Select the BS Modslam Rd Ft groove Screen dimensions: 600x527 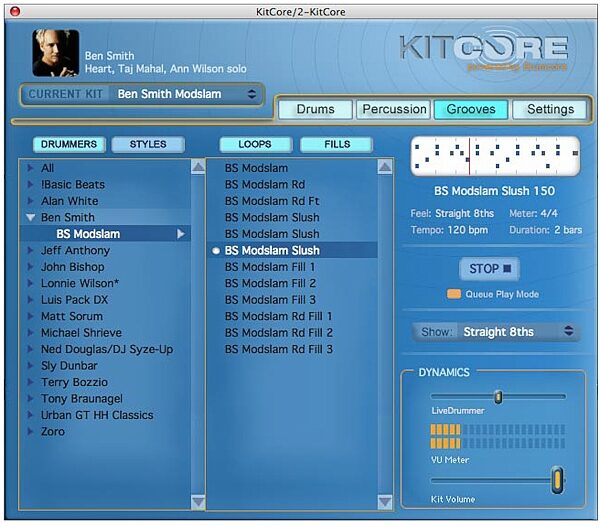point(272,201)
